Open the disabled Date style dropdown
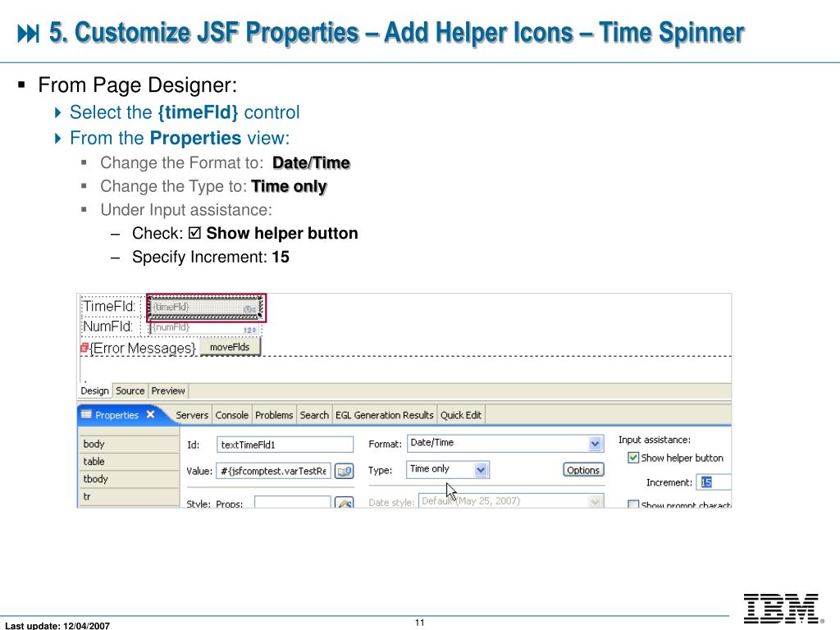 [511, 501]
